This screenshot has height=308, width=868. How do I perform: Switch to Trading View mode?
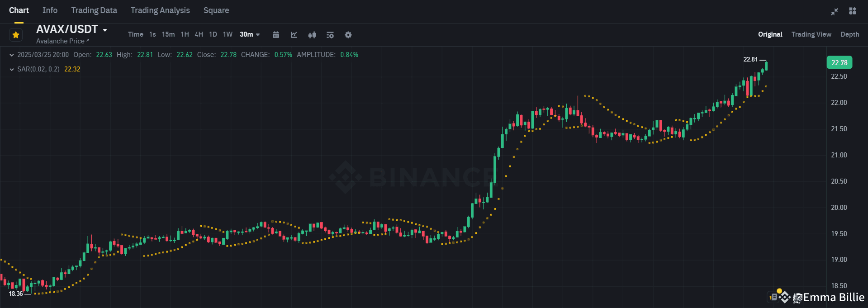[x=811, y=34]
